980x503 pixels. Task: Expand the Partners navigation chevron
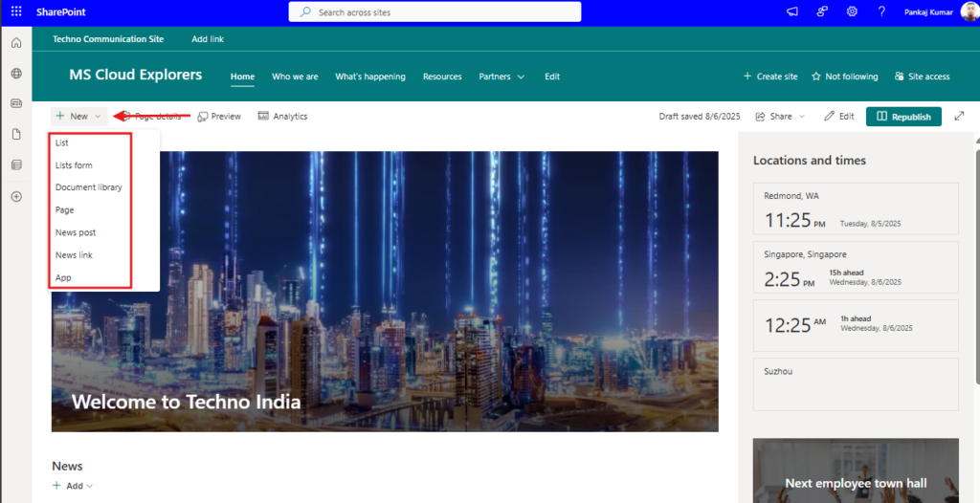click(x=521, y=77)
